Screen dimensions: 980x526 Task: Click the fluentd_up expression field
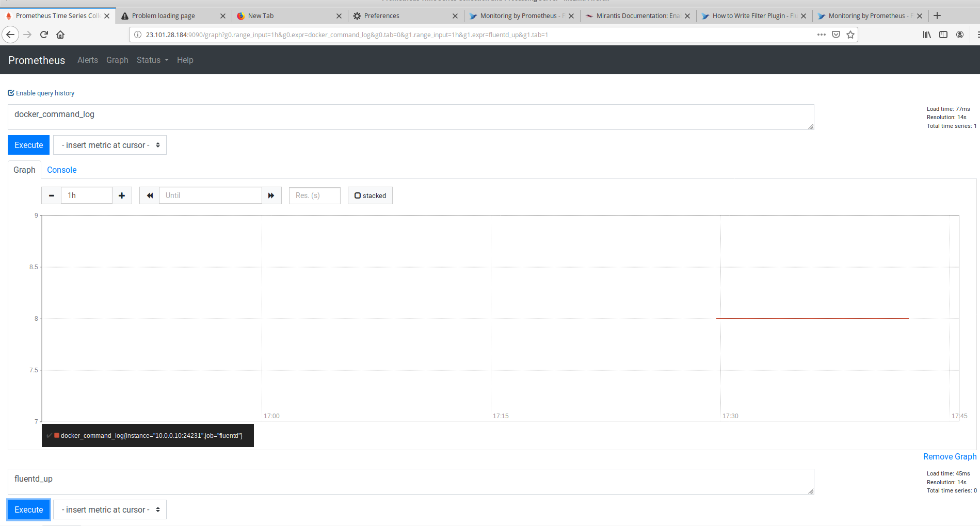click(x=411, y=482)
